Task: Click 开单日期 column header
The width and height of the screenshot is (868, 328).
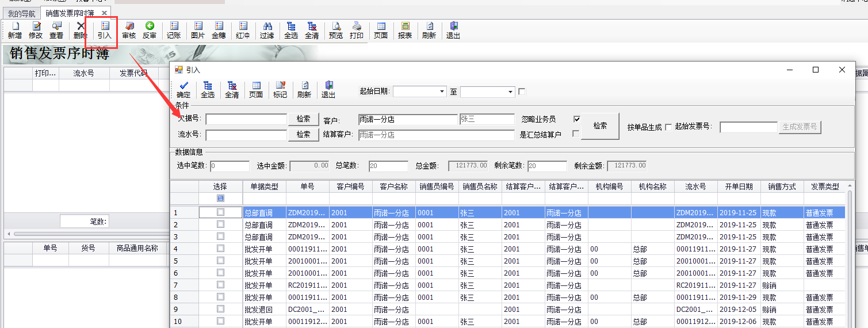Action: [x=739, y=187]
